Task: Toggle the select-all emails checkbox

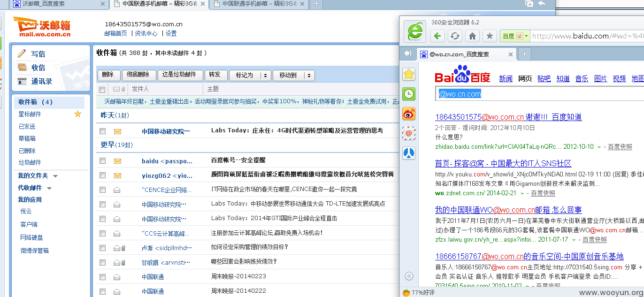Action: point(102,89)
